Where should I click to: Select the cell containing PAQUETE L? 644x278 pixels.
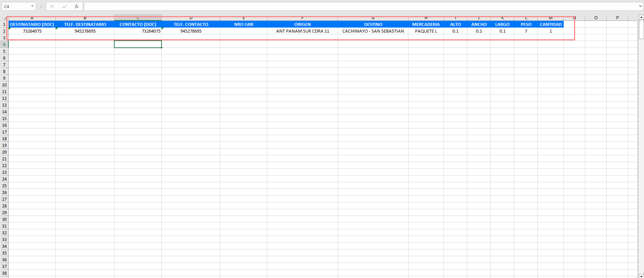(x=426, y=31)
